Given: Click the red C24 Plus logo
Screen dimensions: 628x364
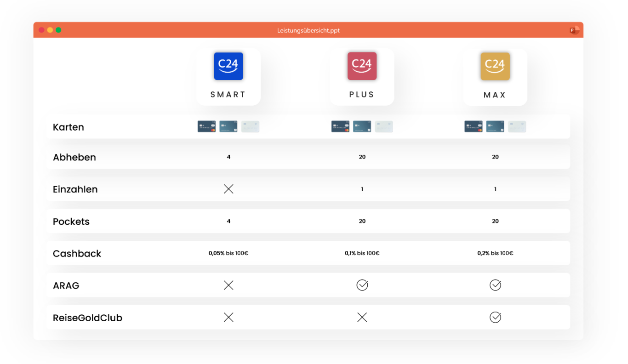Looking at the screenshot, I should point(362,66).
